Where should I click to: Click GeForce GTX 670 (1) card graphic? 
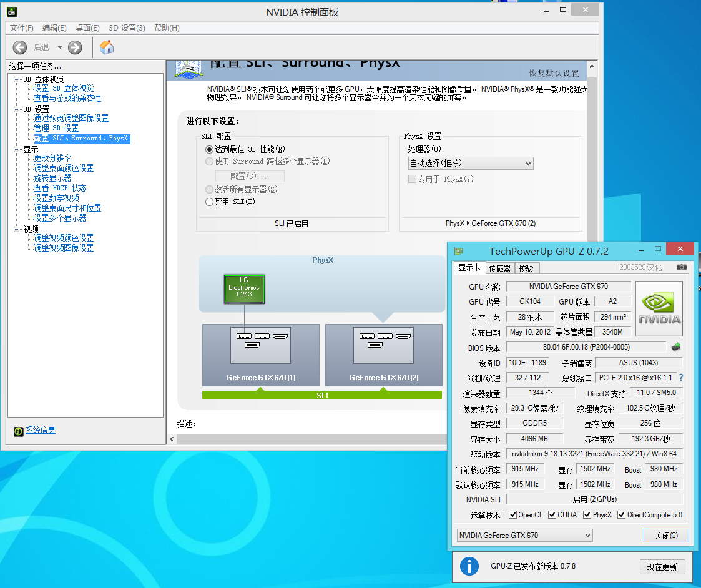click(261, 355)
